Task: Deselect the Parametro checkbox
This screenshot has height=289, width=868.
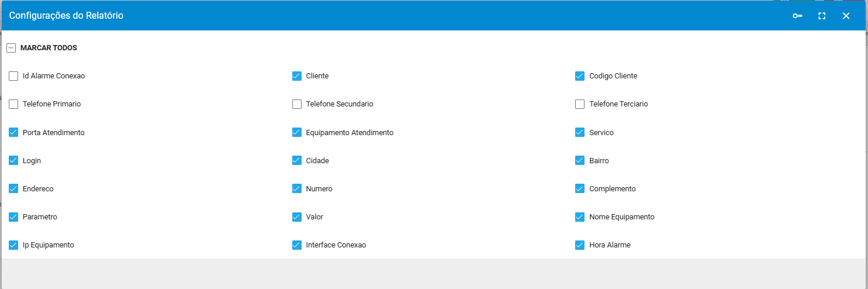Action: click(x=13, y=217)
